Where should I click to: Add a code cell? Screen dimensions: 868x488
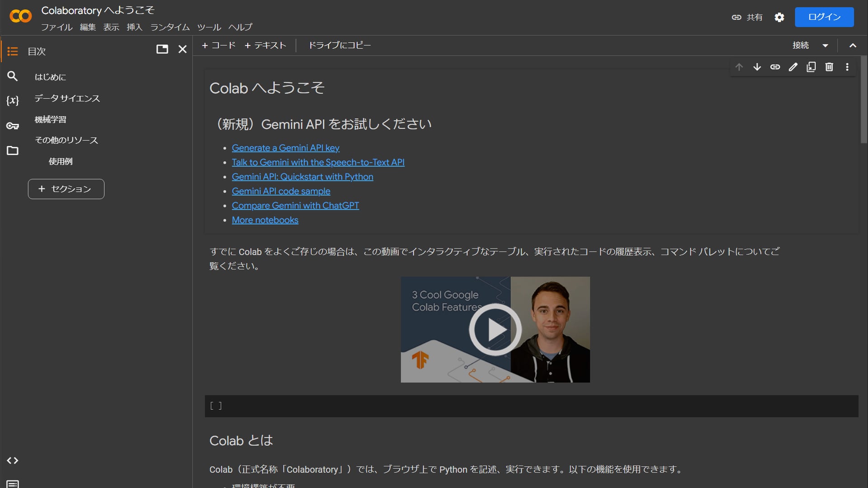tap(219, 45)
